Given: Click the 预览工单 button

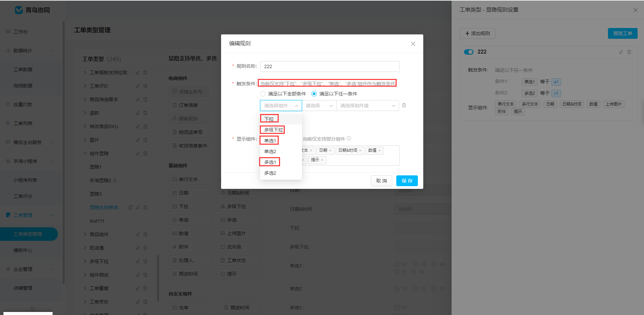Looking at the screenshot, I should coord(623,33).
